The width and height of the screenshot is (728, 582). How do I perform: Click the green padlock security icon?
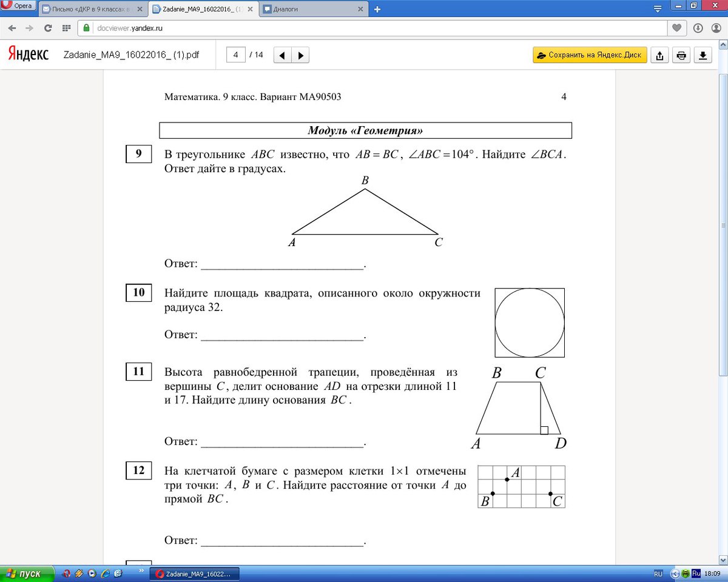point(87,28)
